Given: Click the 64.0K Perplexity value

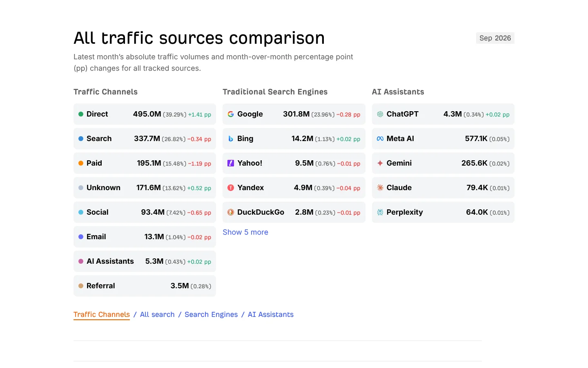Looking at the screenshot, I should pos(477,212).
